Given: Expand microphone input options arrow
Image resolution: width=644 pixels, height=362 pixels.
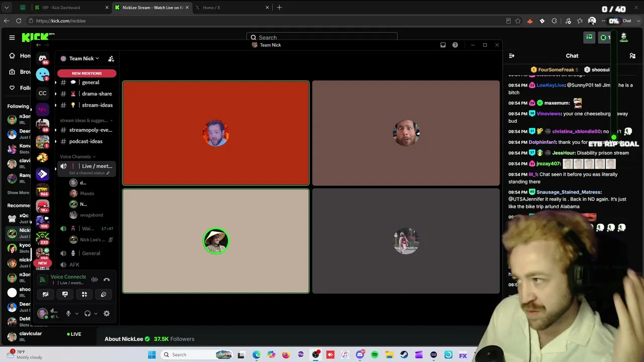Looking at the screenshot, I should (x=76, y=313).
